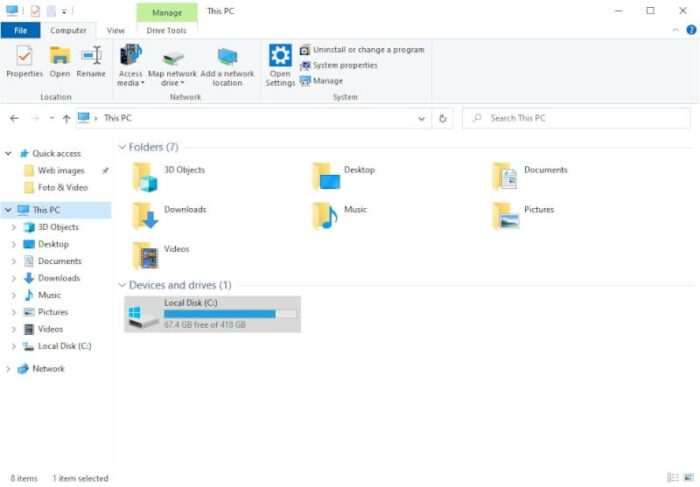700x487 pixels.
Task: Click the Help question mark icon
Action: pos(691,30)
